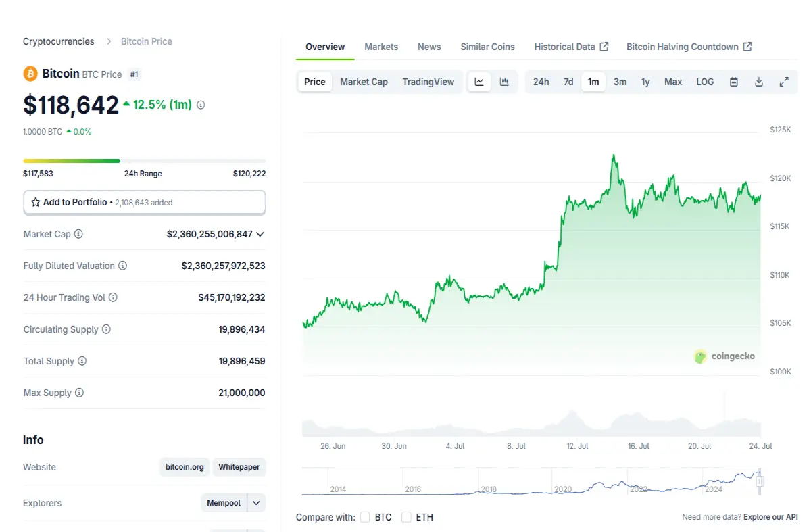Click the trading volume value $45,170,192,232
Image resolution: width=811 pixels, height=532 pixels.
pos(232,297)
